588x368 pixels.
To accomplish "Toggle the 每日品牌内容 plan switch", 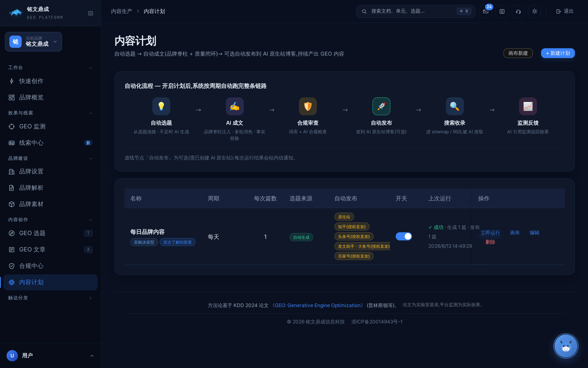I will coord(404,236).
